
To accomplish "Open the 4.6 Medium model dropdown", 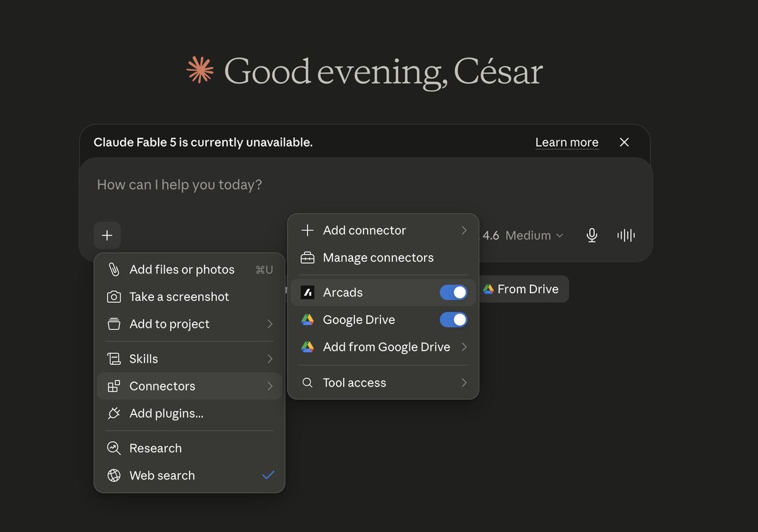I will (523, 236).
